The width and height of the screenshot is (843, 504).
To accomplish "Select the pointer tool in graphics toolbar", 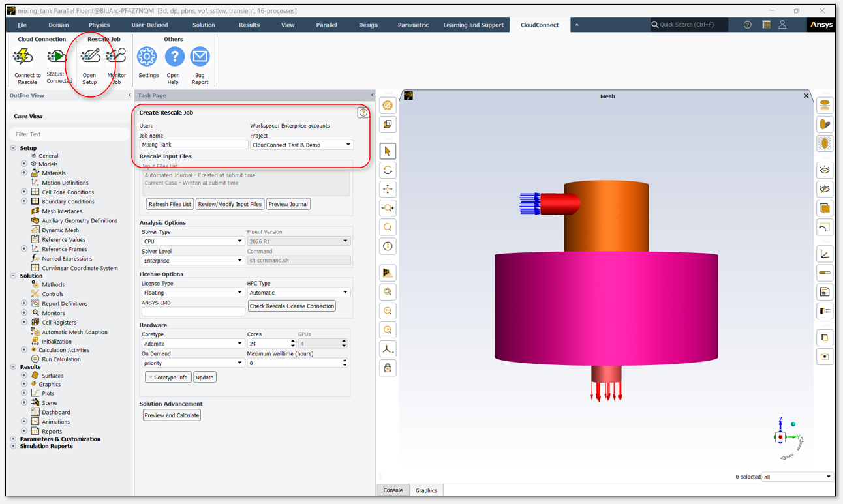I will 388,151.
